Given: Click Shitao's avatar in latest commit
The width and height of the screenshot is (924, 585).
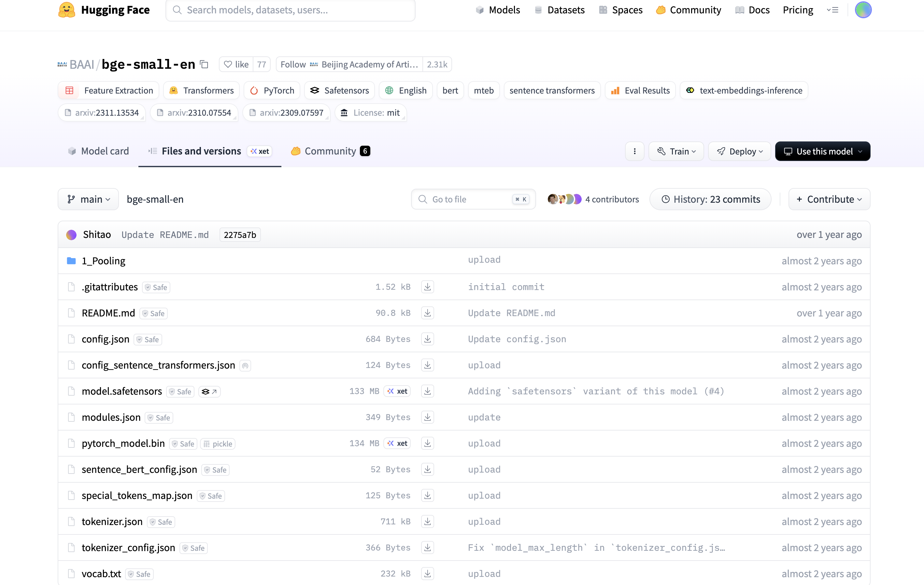Looking at the screenshot, I should point(71,235).
